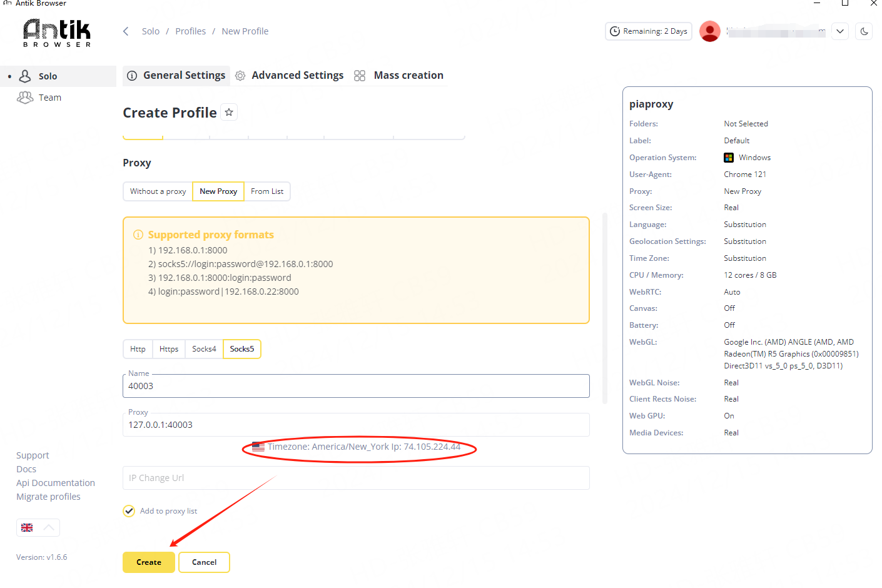Open the language selector with UK flag
Image resolution: width=882 pixels, height=588 pixels.
click(38, 528)
